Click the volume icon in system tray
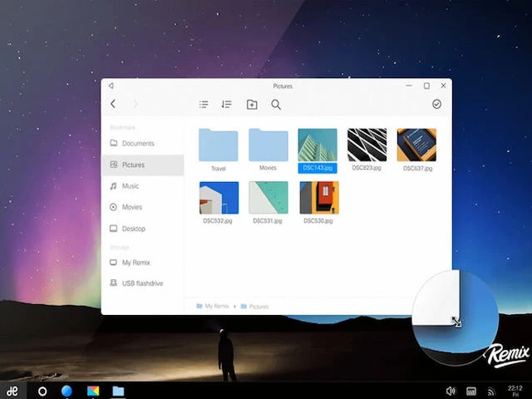This screenshot has height=399, width=532. 451,391
